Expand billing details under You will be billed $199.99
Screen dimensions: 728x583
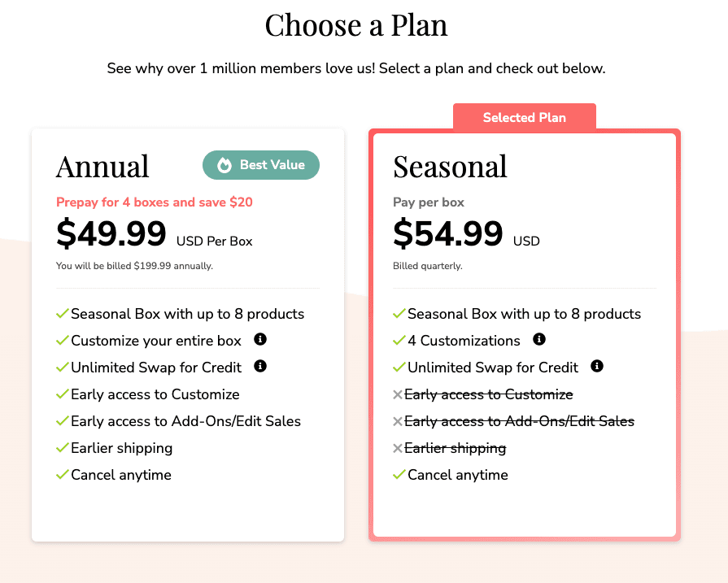tap(135, 265)
